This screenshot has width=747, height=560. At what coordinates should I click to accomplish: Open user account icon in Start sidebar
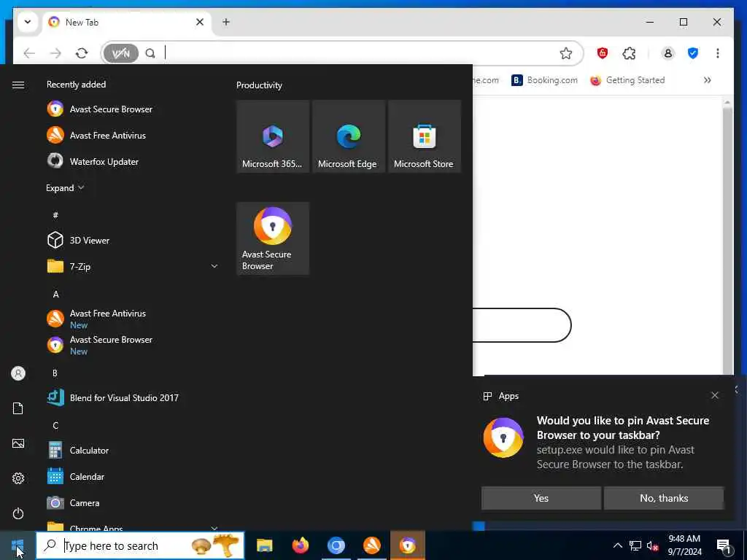(x=18, y=373)
